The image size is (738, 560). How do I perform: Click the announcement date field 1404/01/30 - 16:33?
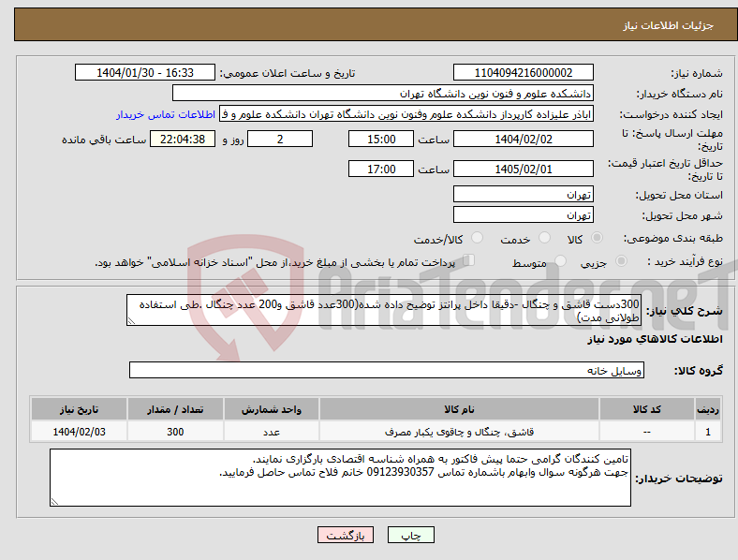click(145, 72)
